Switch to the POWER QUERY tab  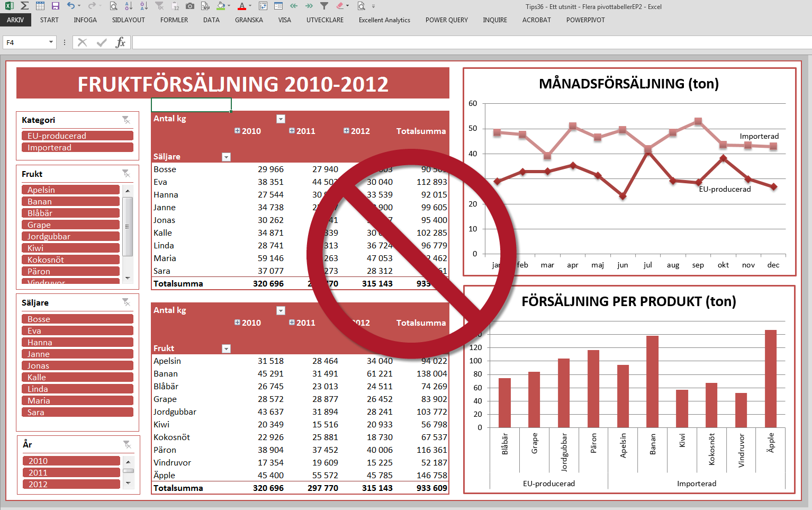[x=446, y=20]
